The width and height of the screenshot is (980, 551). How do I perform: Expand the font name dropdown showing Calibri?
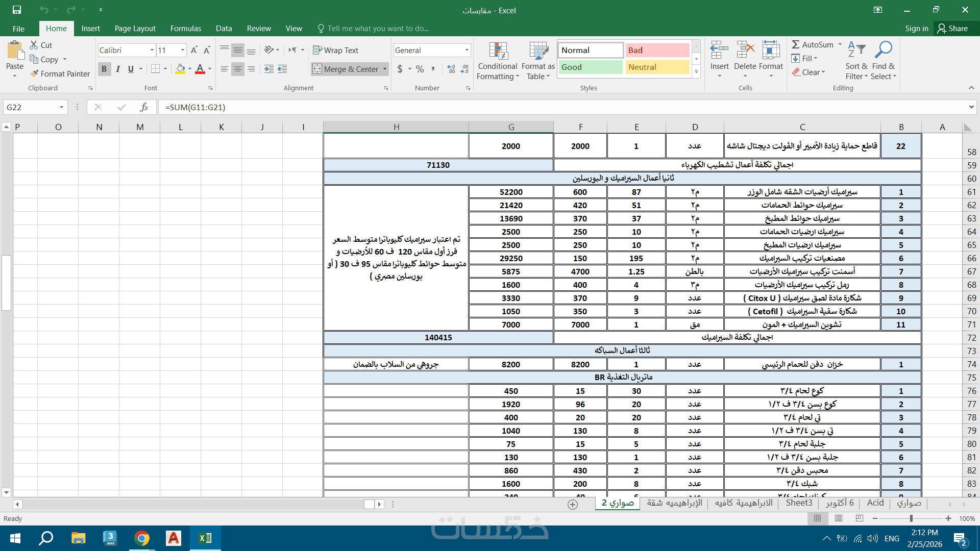(152, 50)
